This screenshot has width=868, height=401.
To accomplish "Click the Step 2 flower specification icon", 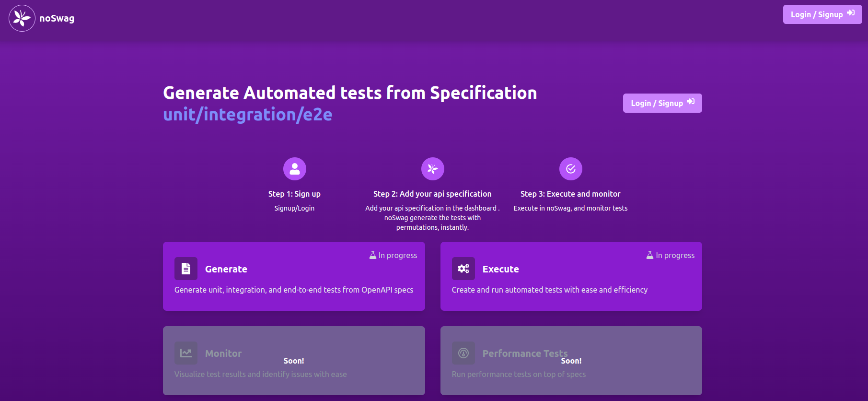I will click(433, 169).
